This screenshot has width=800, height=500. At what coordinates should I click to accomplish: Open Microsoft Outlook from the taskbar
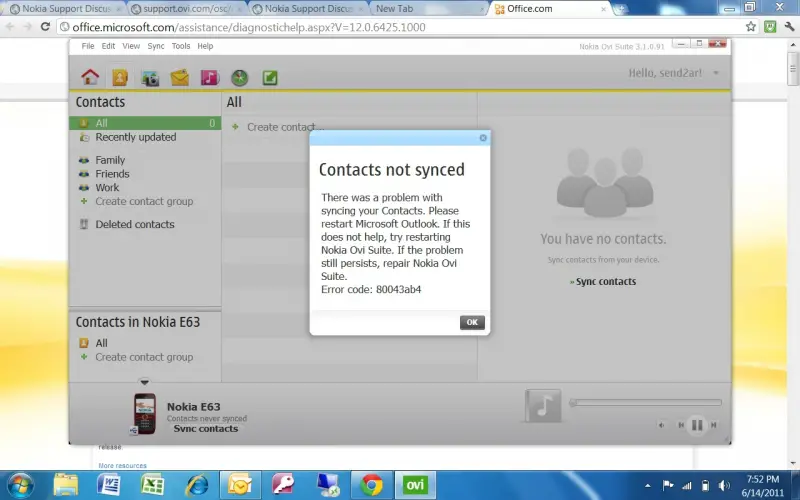pyautogui.click(x=240, y=485)
